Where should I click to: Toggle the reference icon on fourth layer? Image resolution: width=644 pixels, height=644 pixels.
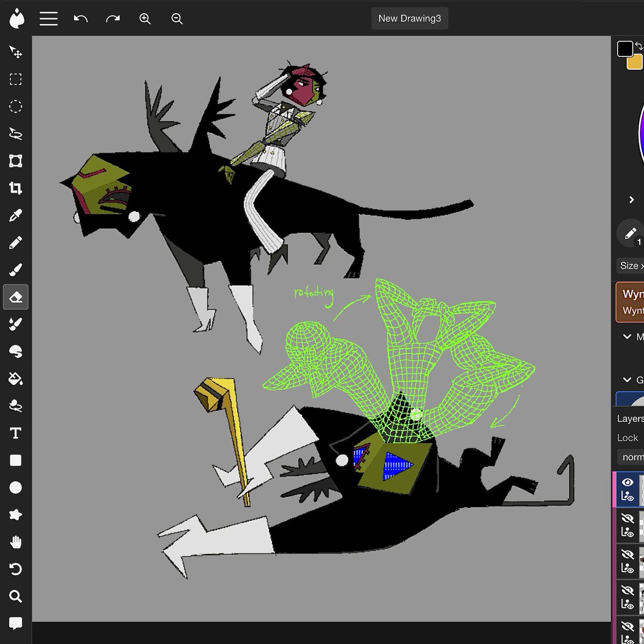627,604
